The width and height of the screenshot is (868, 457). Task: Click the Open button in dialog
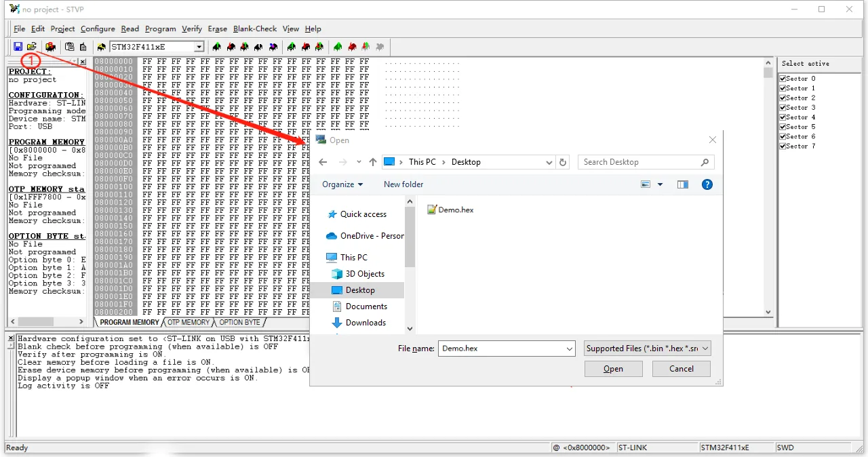point(613,369)
